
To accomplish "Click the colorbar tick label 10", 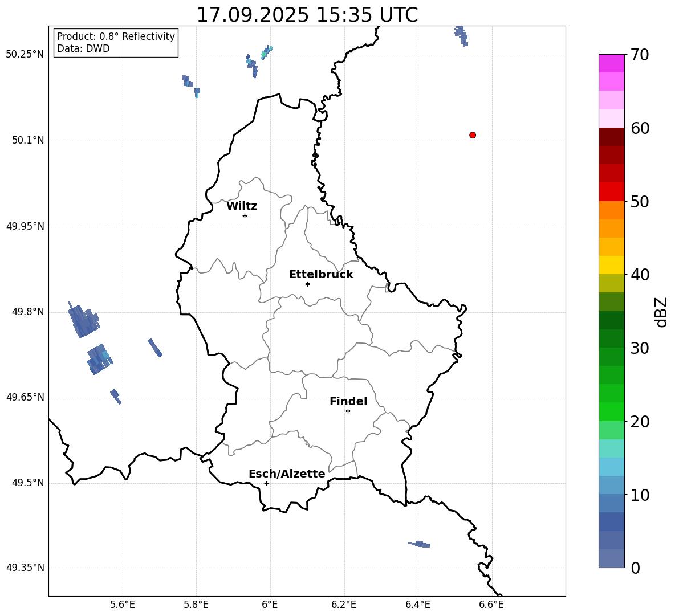I will (x=640, y=494).
